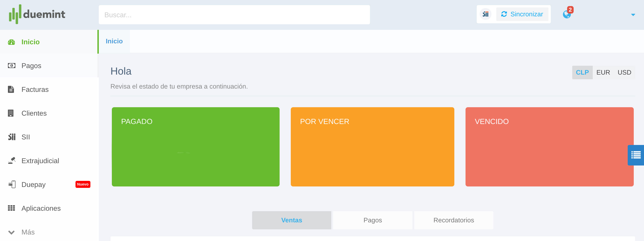Click the Facturas document icon
This screenshot has width=644, height=241.
point(11,90)
